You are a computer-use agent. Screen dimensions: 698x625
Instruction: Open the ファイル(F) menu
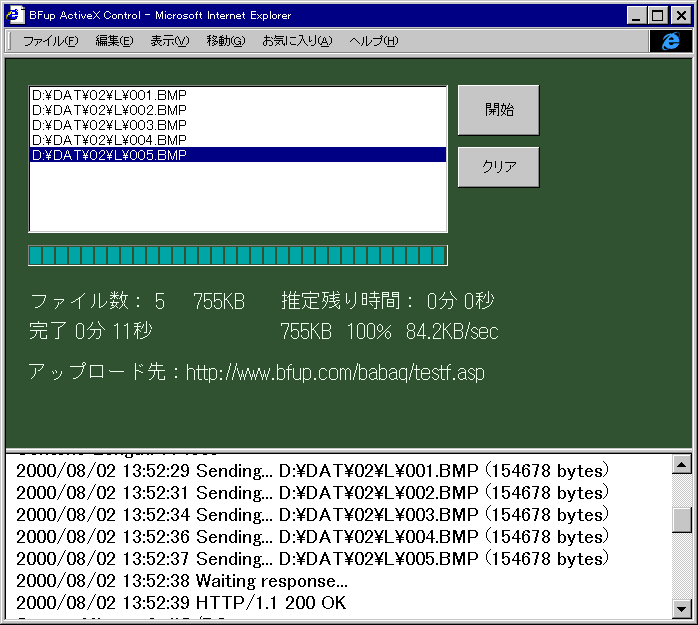(50, 41)
